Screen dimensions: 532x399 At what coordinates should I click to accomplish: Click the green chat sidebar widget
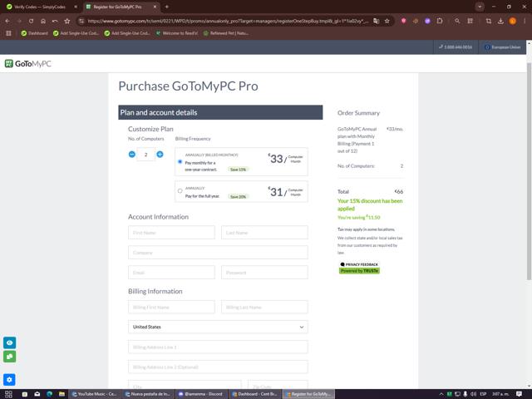[9, 357]
